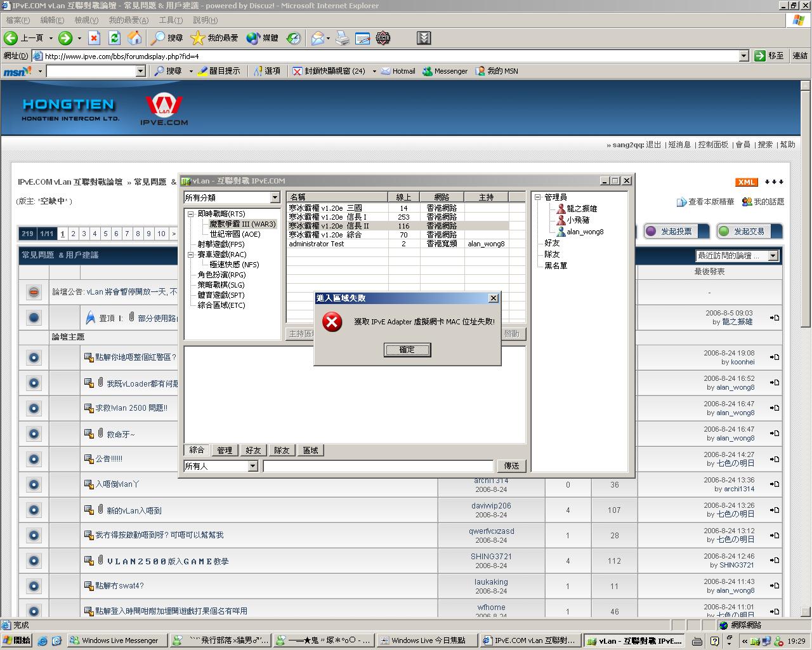Open the 編輯(E) menu
Viewport: 812px width, 650px height.
click(52, 20)
